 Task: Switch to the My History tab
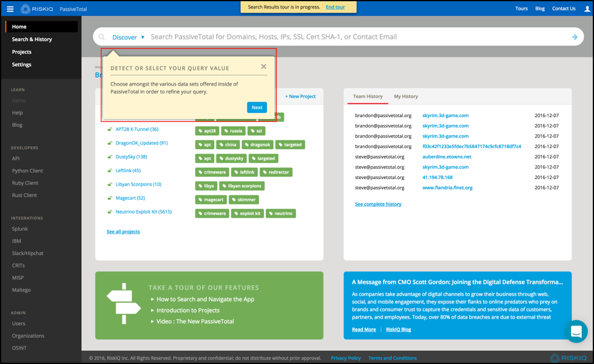406,96
